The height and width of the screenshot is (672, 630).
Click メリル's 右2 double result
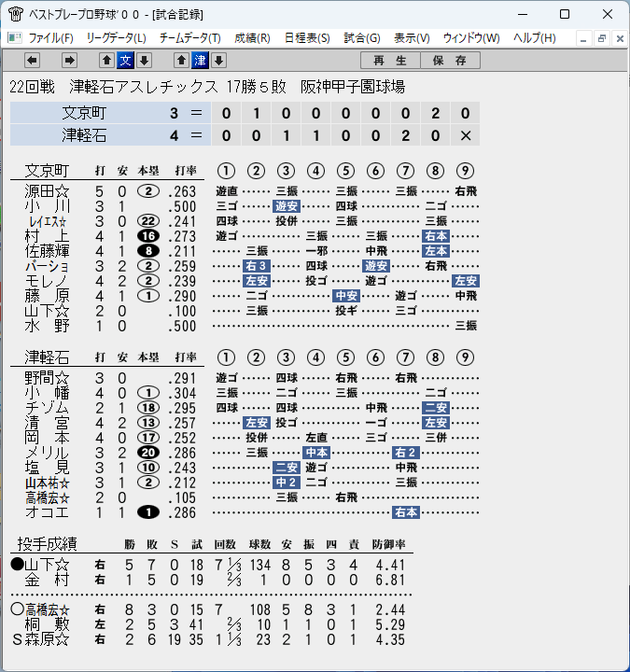coord(406,453)
